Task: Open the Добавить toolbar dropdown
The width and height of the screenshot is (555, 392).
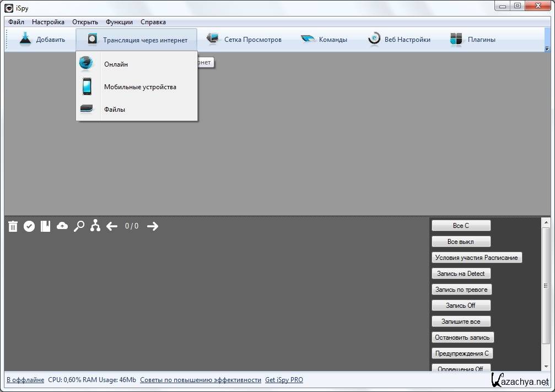Action: (42, 40)
